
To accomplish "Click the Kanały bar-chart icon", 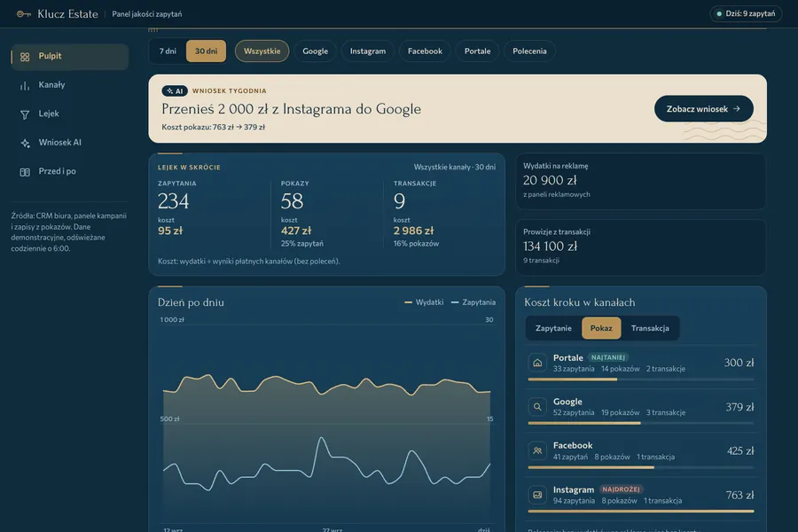I will (x=25, y=85).
